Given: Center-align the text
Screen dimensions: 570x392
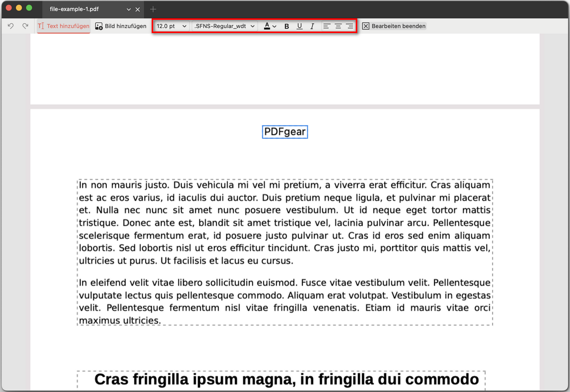Looking at the screenshot, I should pyautogui.click(x=338, y=26).
